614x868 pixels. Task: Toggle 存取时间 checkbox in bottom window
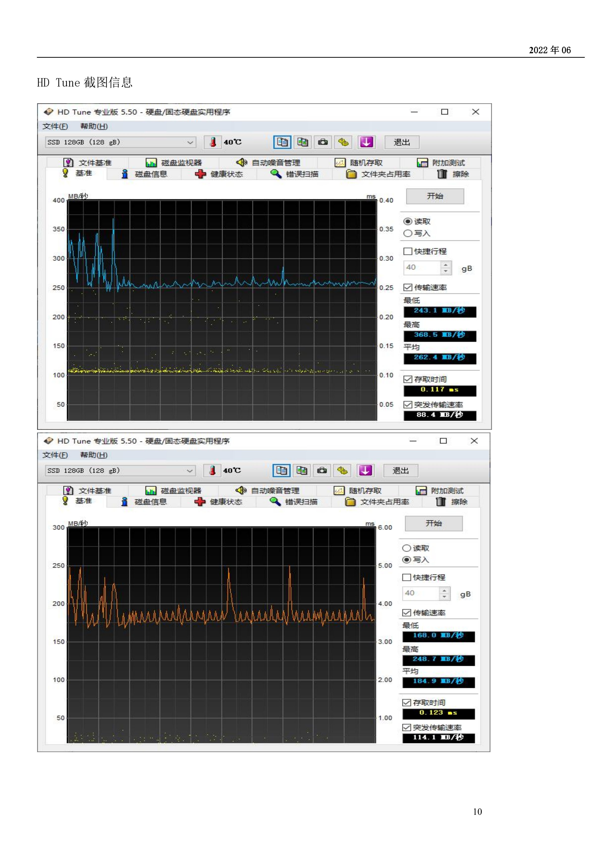(x=406, y=703)
